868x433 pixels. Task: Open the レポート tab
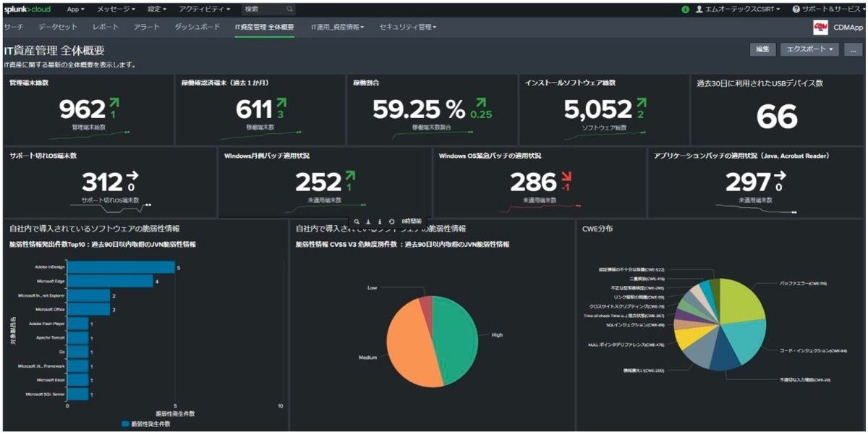[106, 27]
